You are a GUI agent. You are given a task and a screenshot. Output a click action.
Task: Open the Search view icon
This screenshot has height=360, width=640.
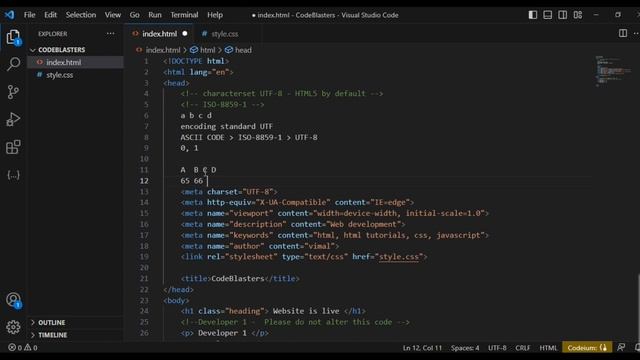pos(13,64)
